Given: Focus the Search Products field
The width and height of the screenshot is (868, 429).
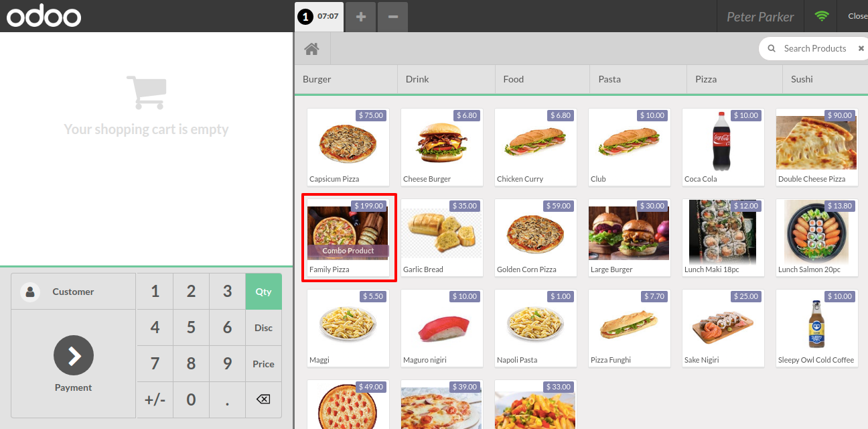Looking at the screenshot, I should tap(815, 48).
